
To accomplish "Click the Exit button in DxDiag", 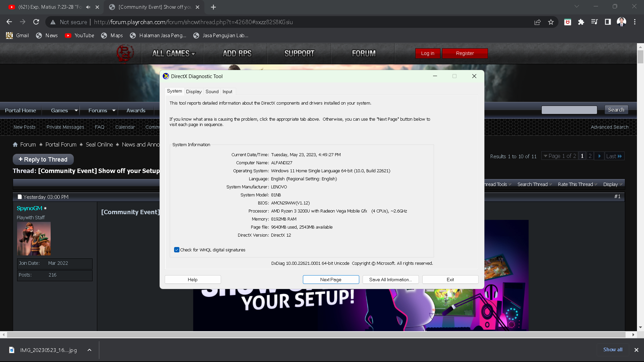I will coord(450,280).
